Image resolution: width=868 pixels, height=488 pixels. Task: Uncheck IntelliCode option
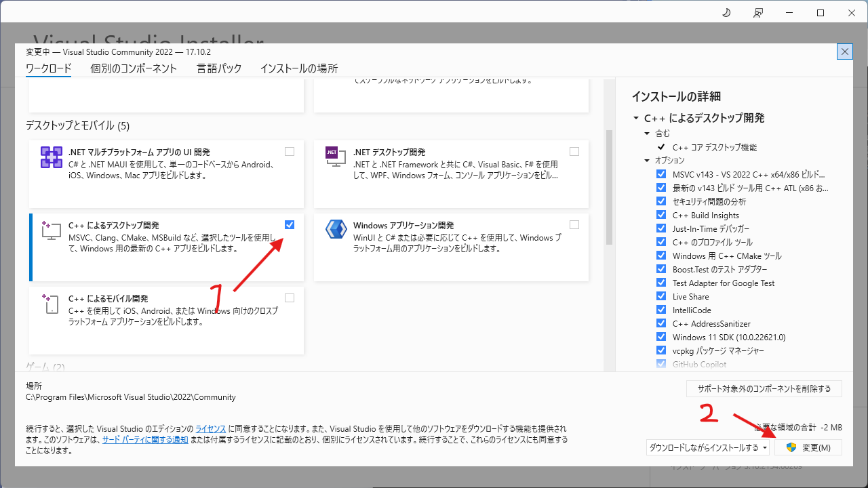[661, 310]
